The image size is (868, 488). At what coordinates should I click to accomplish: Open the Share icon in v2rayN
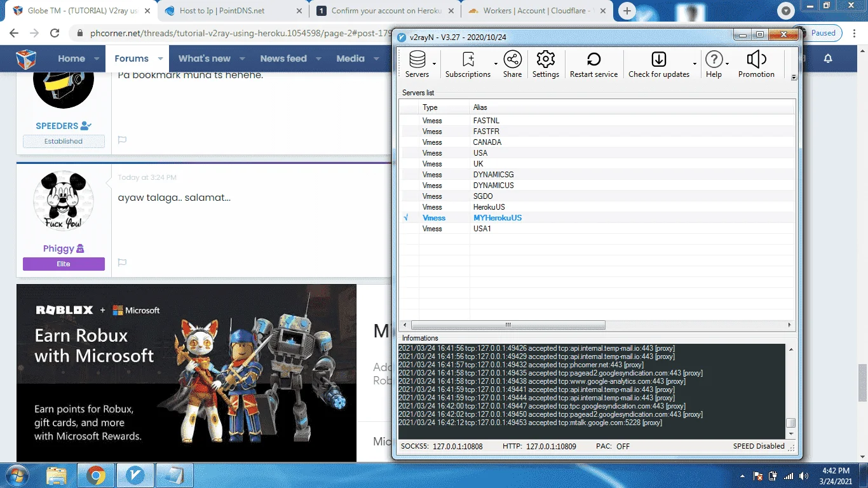[512, 60]
